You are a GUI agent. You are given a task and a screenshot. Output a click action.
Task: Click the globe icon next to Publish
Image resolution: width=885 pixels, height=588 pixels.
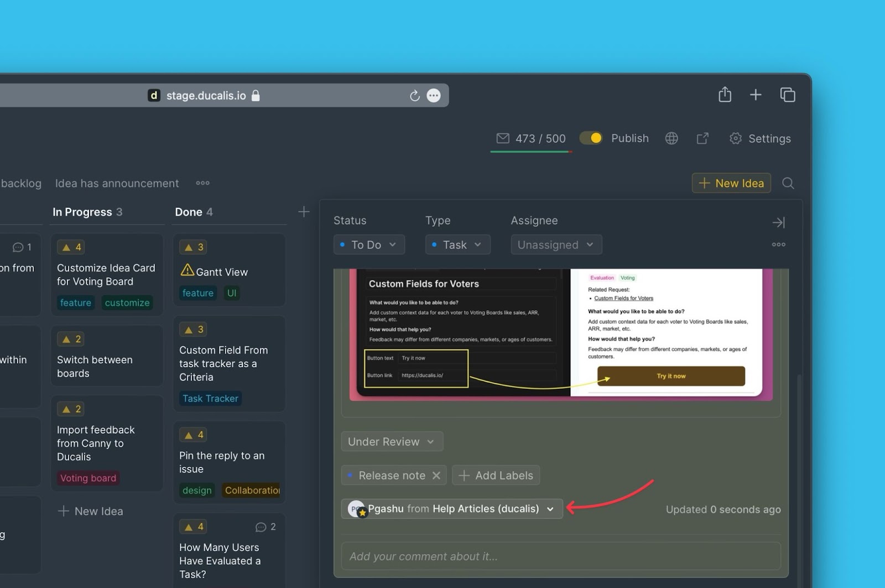point(671,138)
